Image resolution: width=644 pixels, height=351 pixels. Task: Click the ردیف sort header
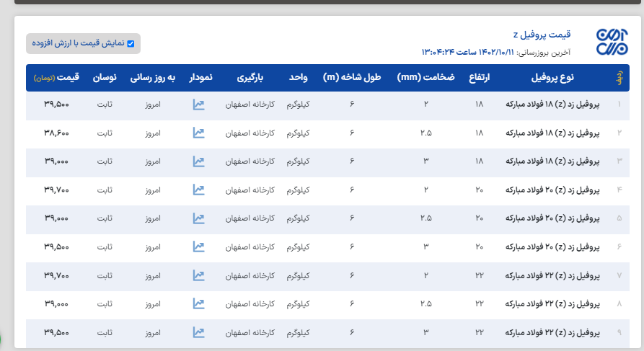(618, 78)
